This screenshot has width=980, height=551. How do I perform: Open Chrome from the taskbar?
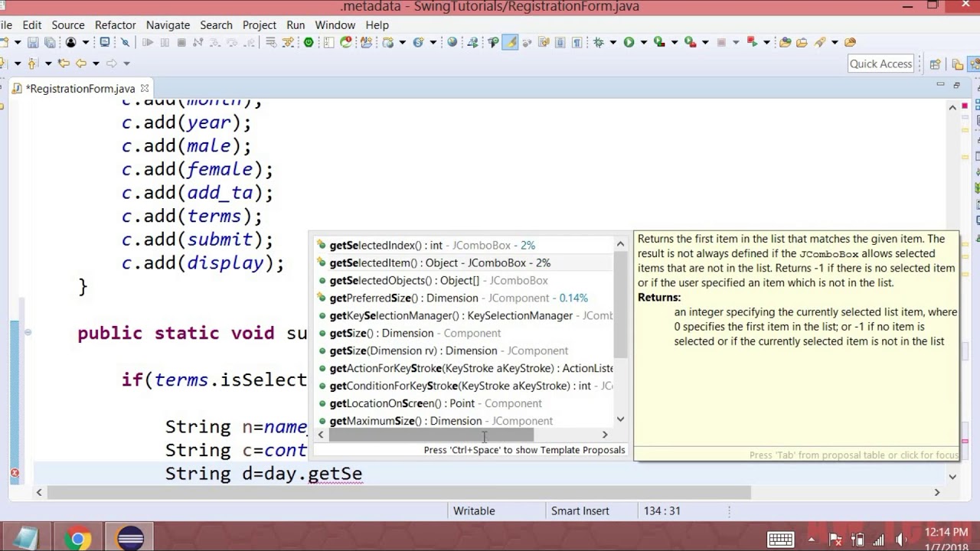coord(77,539)
